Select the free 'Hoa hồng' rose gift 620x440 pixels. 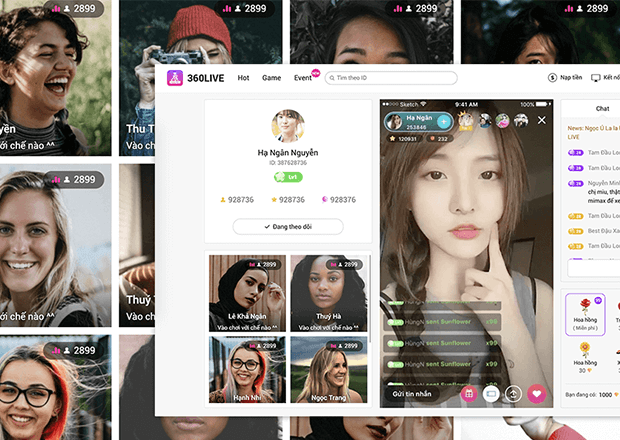(x=585, y=312)
